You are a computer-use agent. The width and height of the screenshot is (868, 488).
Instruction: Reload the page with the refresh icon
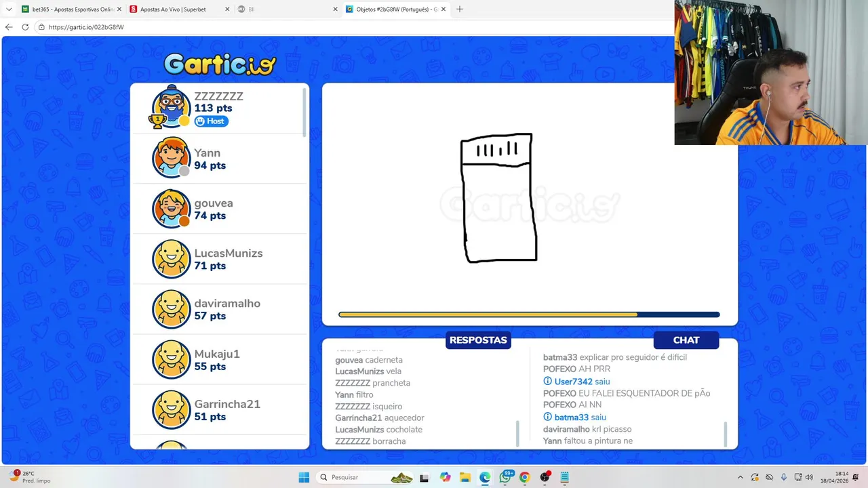(x=25, y=27)
